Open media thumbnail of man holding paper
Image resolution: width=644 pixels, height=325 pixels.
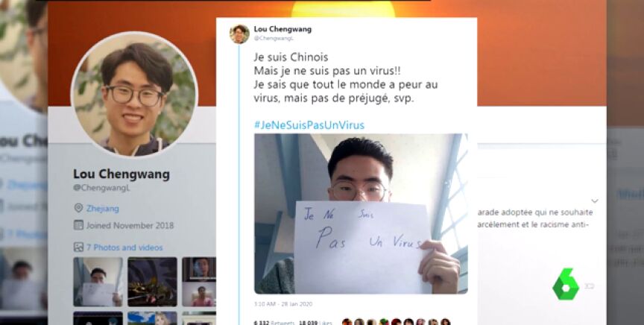(x=98, y=282)
